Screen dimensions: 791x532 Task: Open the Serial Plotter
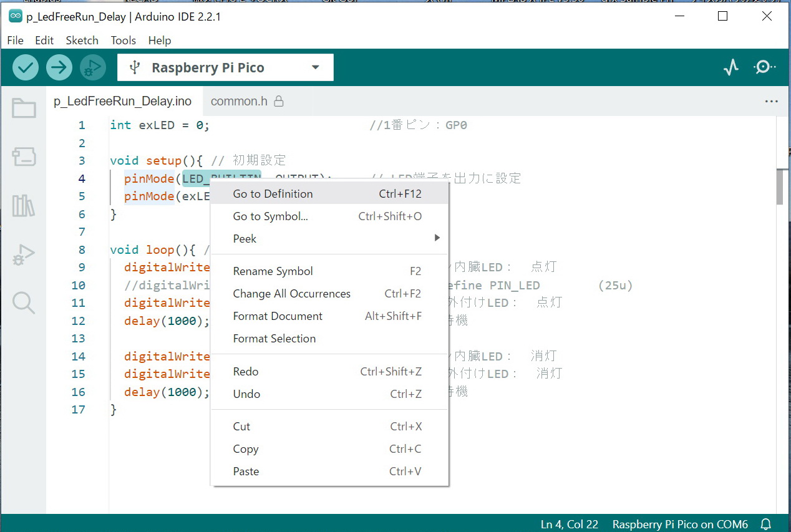tap(730, 67)
